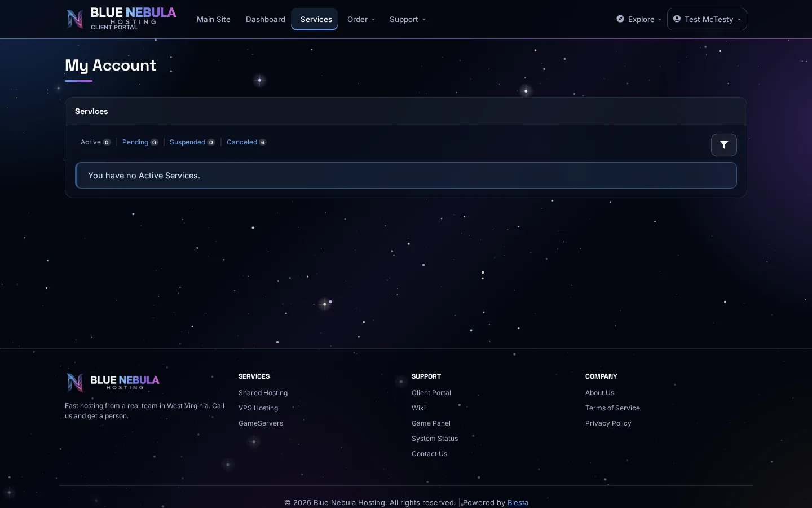Expand the Order dropdown menu
The height and width of the screenshot is (508, 812).
click(x=361, y=19)
